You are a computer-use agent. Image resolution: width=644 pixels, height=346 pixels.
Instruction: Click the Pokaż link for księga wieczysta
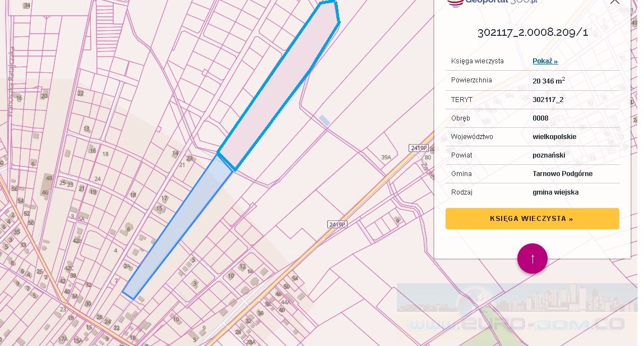pos(545,61)
